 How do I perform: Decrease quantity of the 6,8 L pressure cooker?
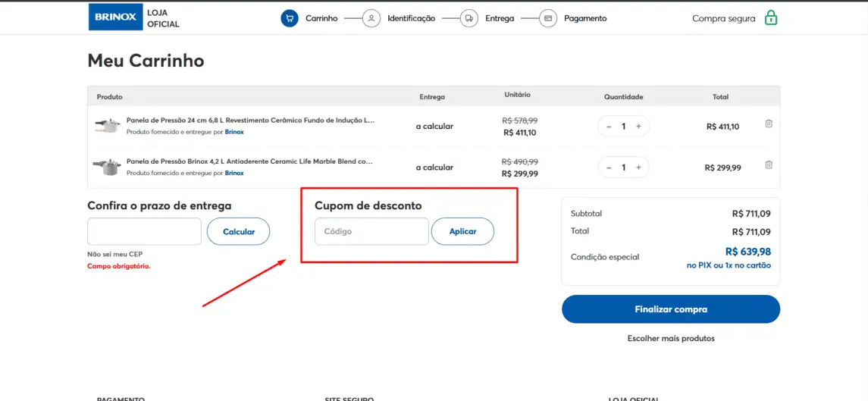(609, 127)
